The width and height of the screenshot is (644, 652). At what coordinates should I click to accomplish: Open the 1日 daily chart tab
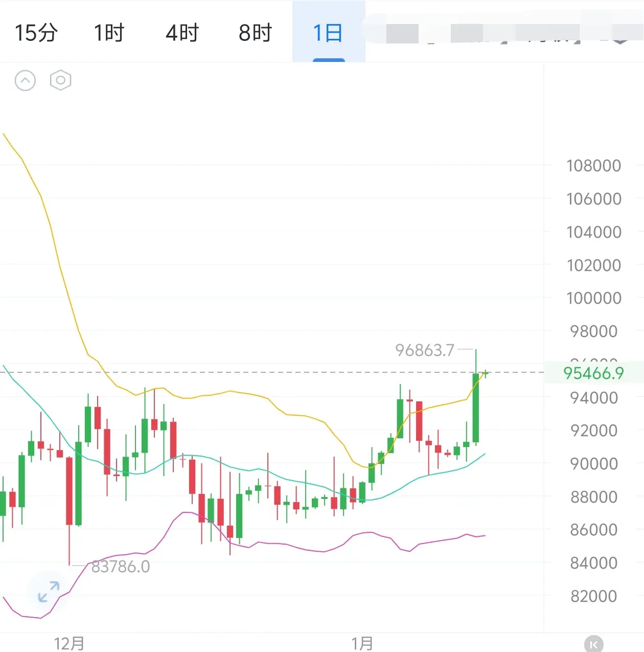tap(328, 33)
